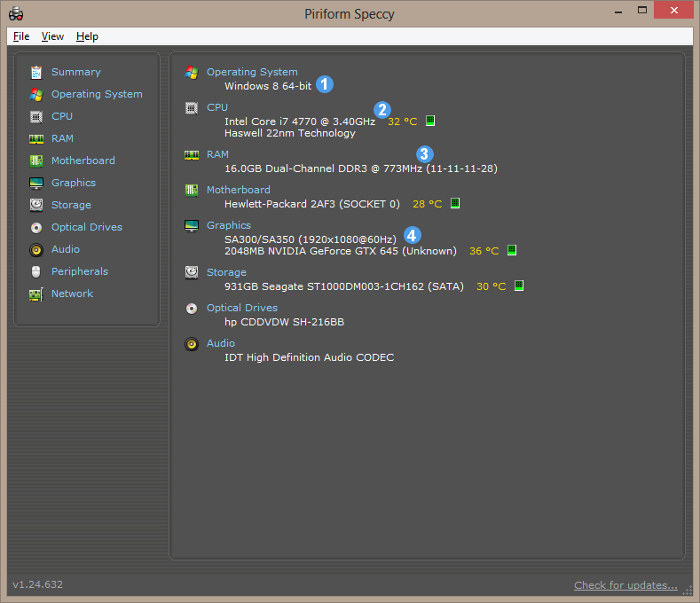The height and width of the screenshot is (603, 700).
Task: Click the green temperature indicator beside 30 °C
Action: pyautogui.click(x=519, y=286)
